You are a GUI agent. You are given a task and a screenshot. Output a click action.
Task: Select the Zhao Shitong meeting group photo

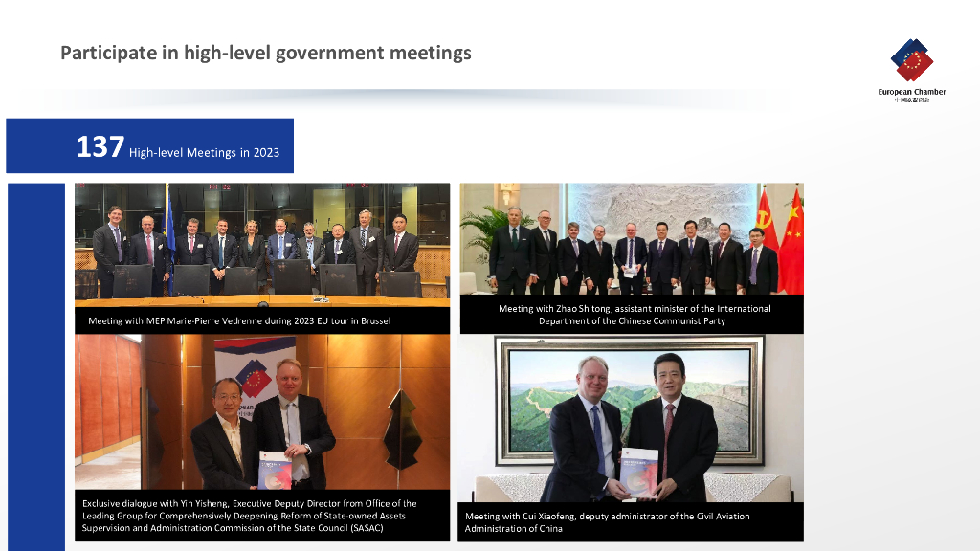[632, 238]
